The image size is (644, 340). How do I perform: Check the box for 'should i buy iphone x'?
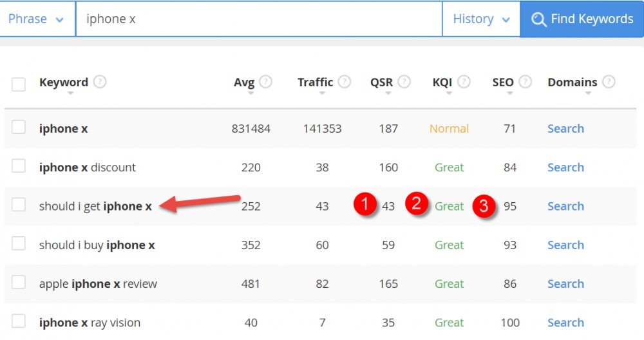[x=19, y=243]
